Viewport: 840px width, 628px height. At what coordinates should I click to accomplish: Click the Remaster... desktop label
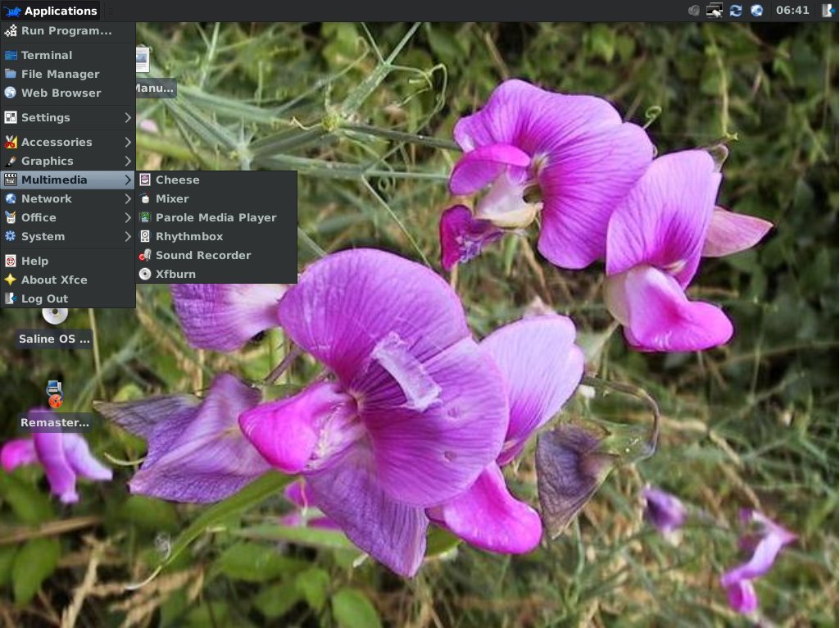[x=55, y=422]
